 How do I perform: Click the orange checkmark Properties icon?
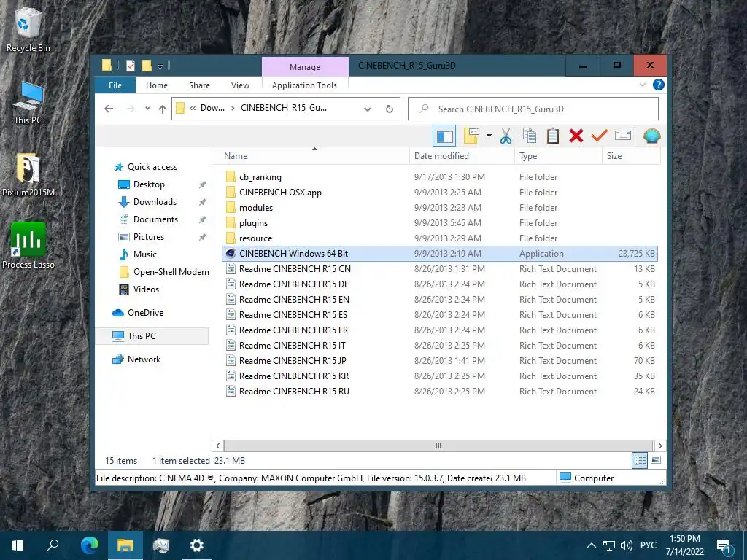[600, 136]
